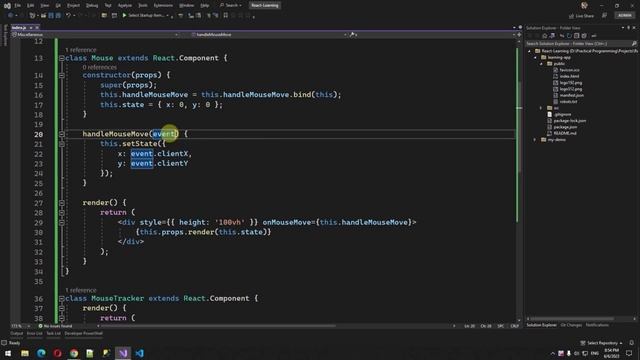Click the user account avatar

coord(584,5)
